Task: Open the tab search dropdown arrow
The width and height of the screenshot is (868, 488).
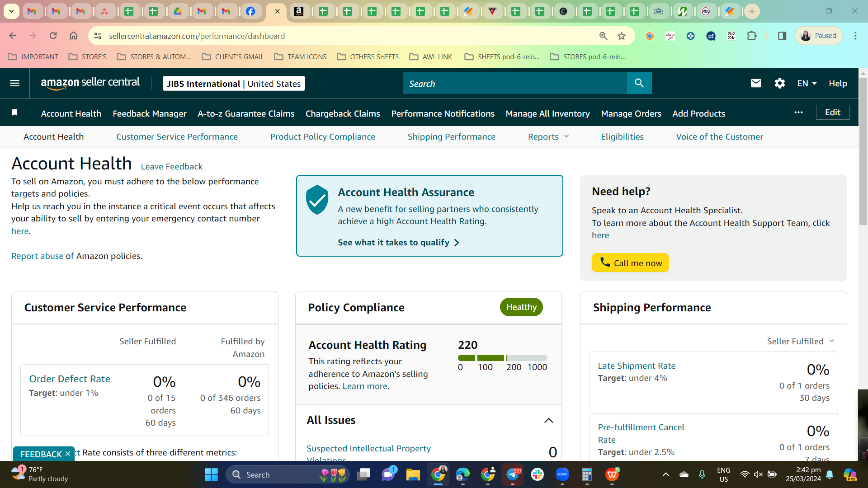Action: pyautogui.click(x=11, y=11)
